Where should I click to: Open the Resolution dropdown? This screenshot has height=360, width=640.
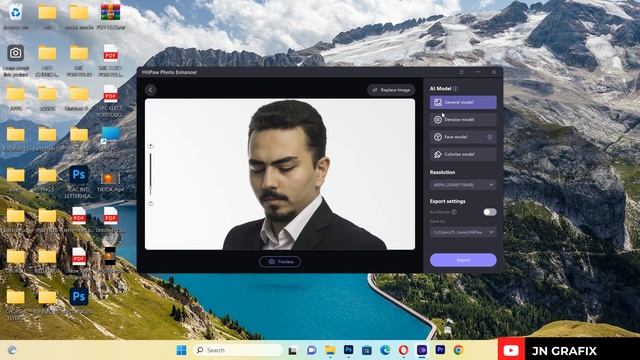[x=463, y=185]
